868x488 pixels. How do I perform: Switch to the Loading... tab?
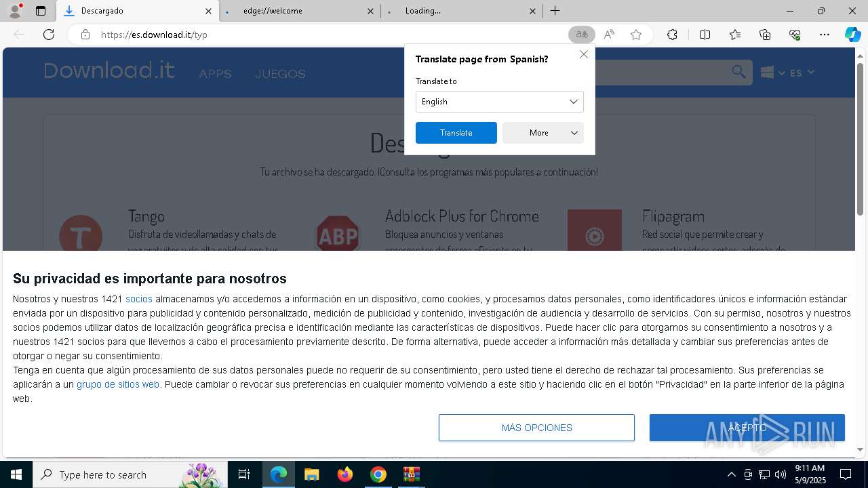click(461, 11)
